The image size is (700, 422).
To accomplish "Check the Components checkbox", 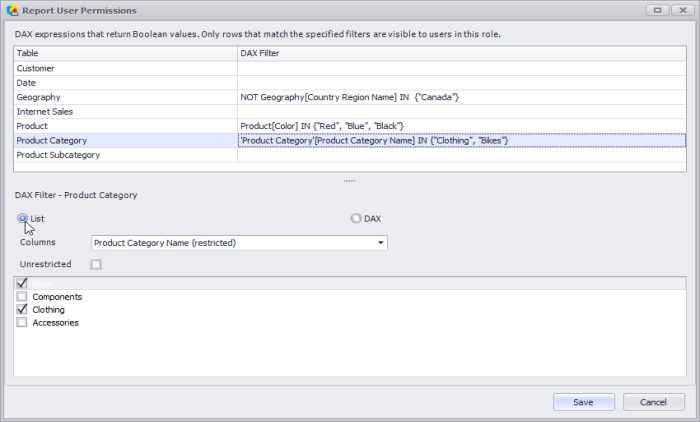I will click(x=22, y=297).
